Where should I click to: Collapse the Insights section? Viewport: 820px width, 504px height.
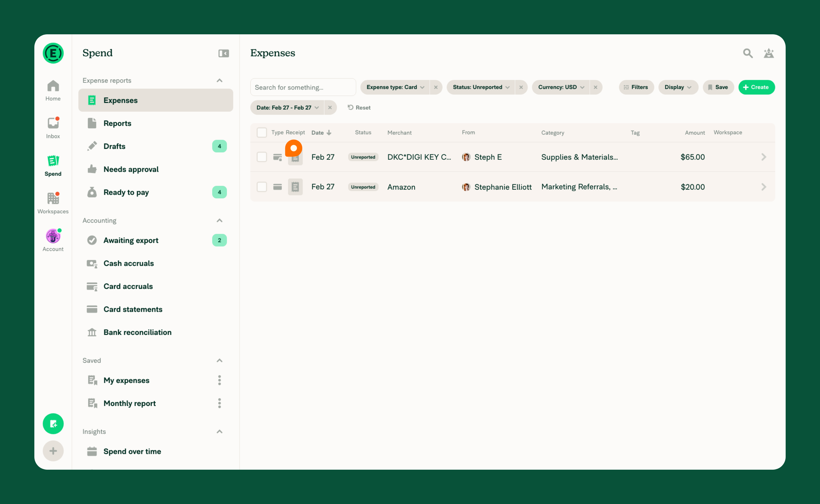pos(219,432)
